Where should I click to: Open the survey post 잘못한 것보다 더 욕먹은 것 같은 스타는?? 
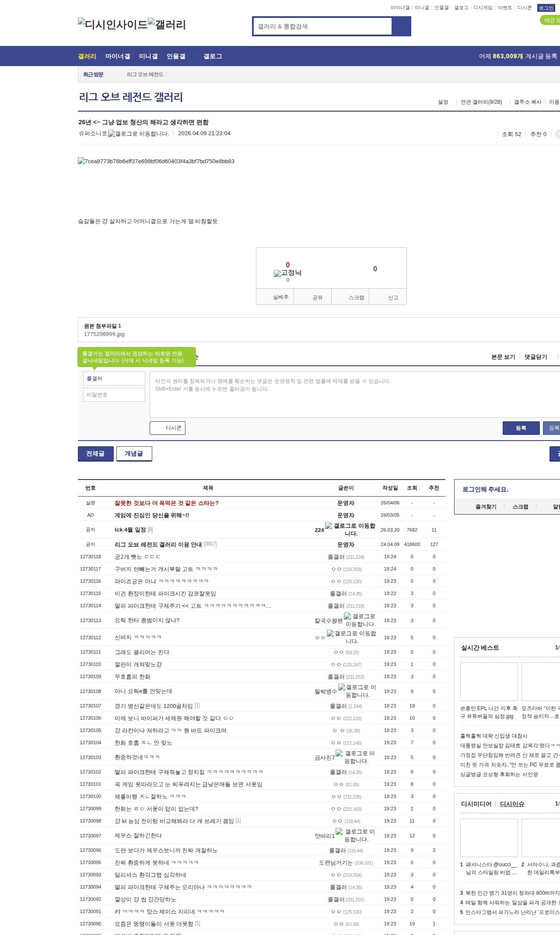coord(167,503)
